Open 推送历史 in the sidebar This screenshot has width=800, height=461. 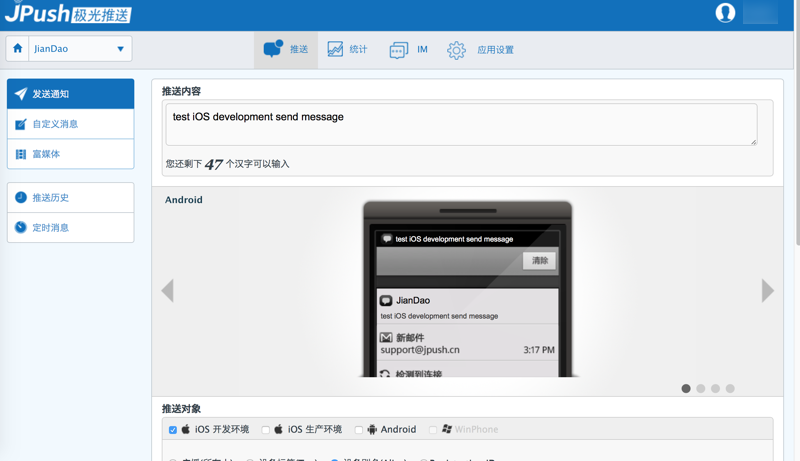tap(70, 197)
